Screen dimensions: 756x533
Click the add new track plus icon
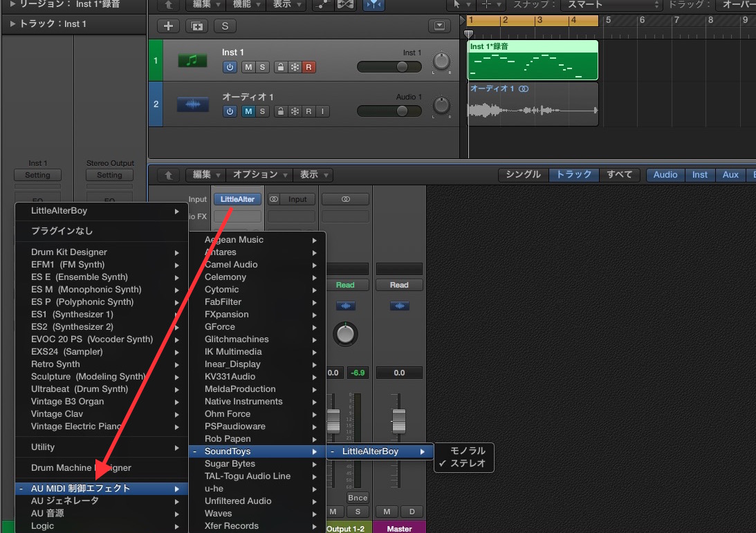[168, 26]
